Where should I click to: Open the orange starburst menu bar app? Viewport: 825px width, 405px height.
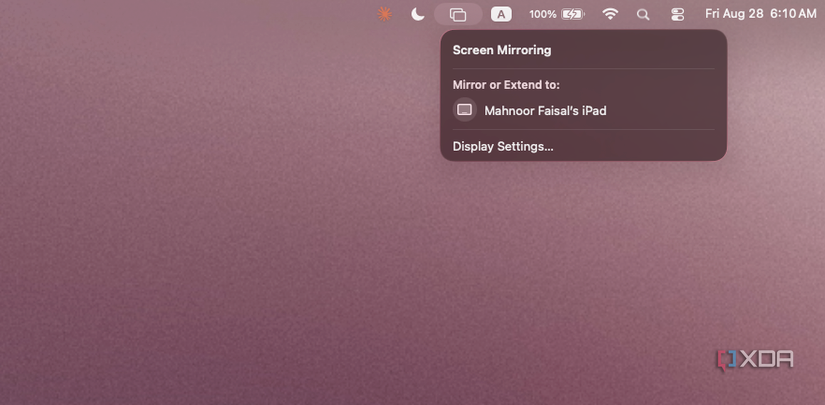click(385, 14)
